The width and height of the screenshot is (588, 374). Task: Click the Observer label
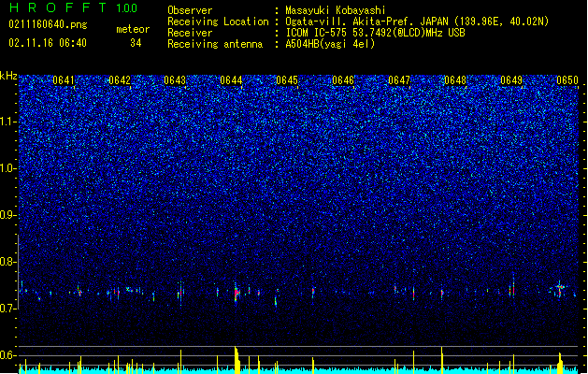pyautogui.click(x=190, y=10)
